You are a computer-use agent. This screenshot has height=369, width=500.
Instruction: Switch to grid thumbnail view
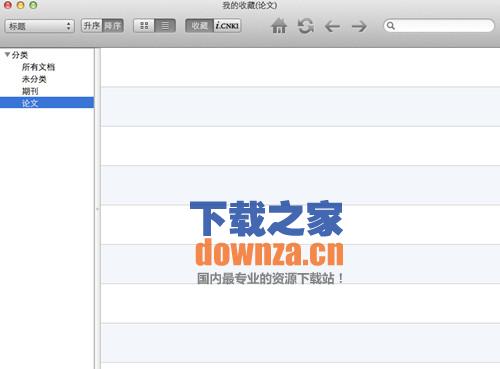tap(144, 26)
